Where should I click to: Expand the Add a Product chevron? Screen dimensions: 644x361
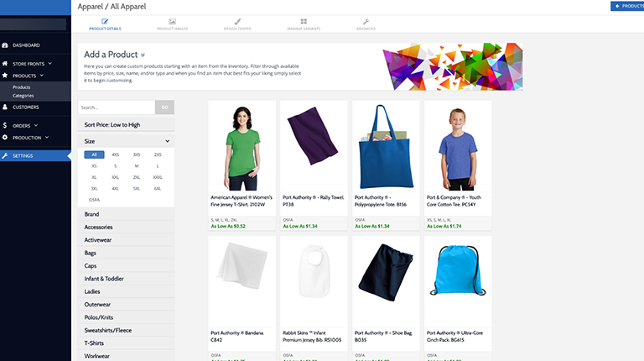[x=143, y=55]
